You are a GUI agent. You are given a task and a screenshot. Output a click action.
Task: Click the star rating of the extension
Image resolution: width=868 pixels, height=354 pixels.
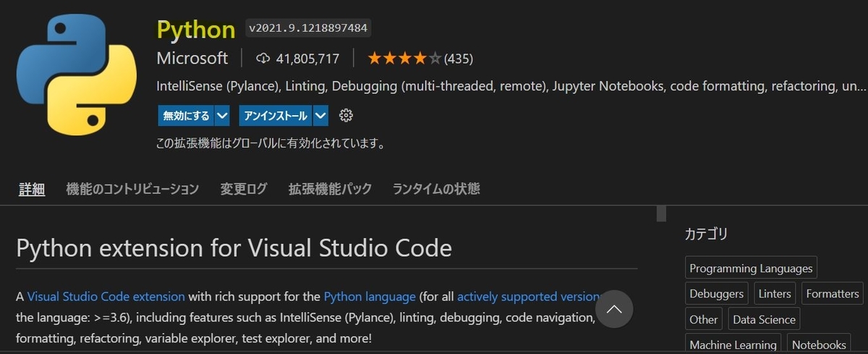click(404, 58)
